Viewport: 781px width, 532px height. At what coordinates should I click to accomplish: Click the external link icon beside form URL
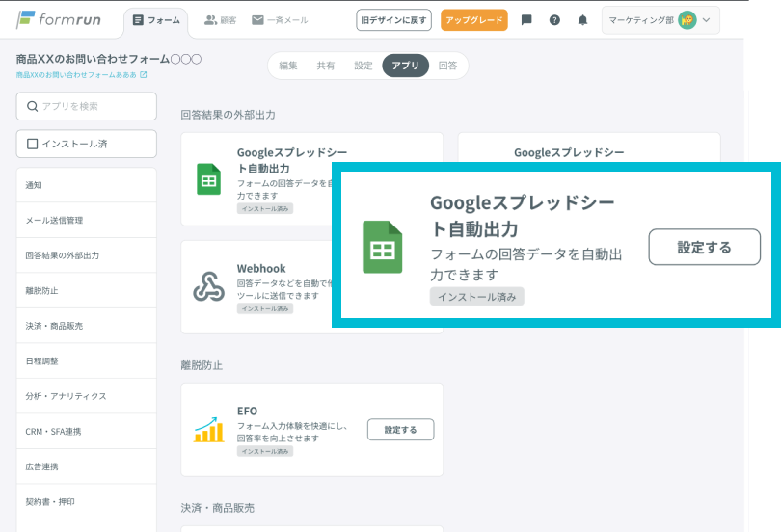144,74
